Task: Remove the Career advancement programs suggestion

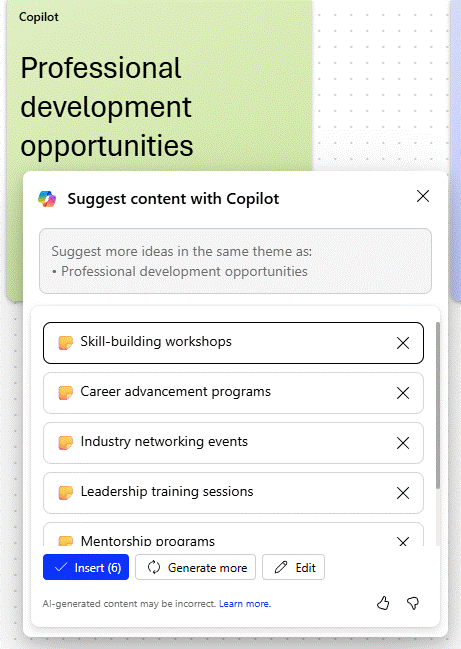Action: (403, 393)
